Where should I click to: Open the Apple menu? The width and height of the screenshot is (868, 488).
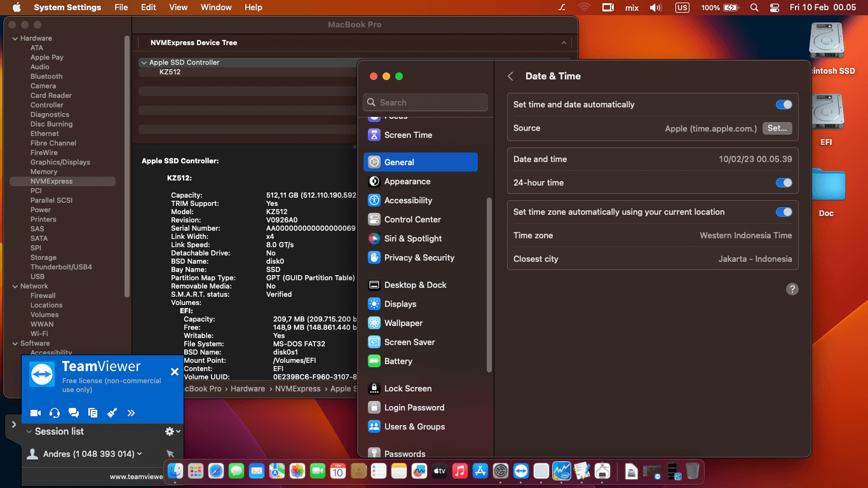pyautogui.click(x=17, y=8)
